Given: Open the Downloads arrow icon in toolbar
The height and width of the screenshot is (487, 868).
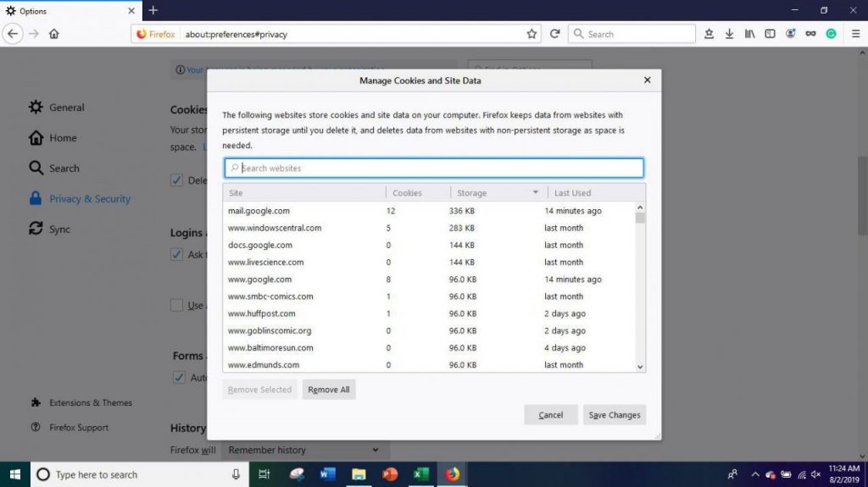Looking at the screenshot, I should click(x=729, y=34).
